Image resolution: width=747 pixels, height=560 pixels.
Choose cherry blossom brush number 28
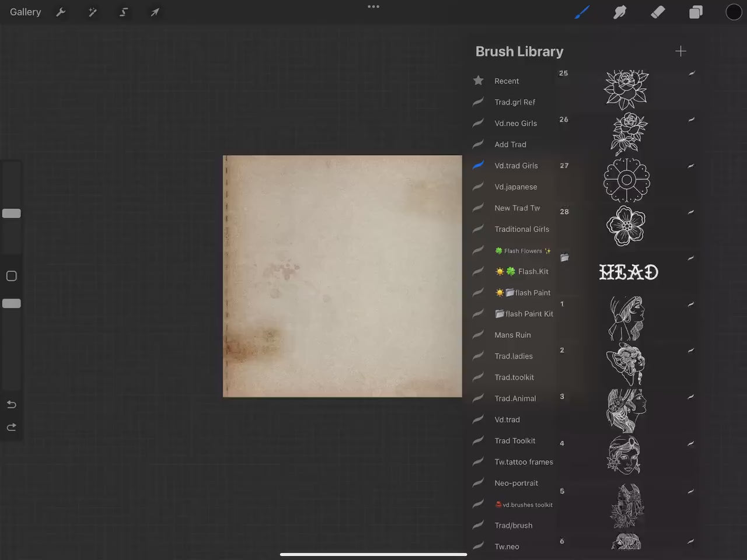pos(627,226)
